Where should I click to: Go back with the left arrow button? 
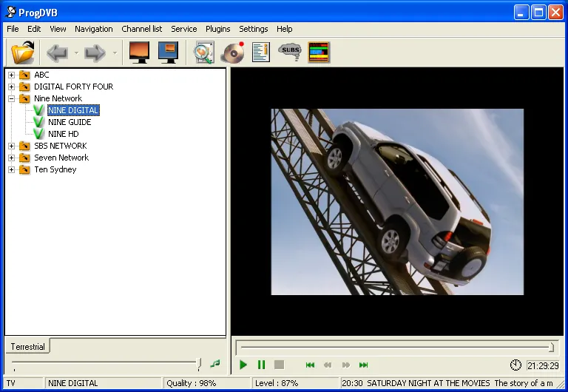point(57,53)
